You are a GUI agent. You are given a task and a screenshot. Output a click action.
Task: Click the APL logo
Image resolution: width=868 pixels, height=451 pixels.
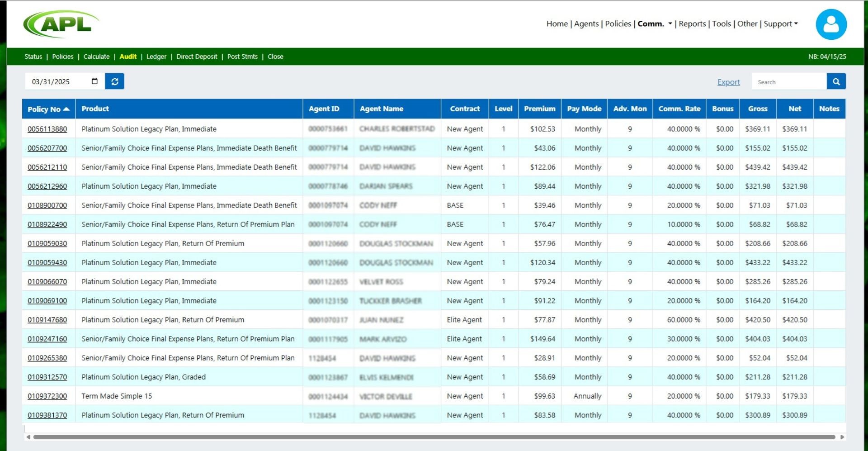(61, 24)
